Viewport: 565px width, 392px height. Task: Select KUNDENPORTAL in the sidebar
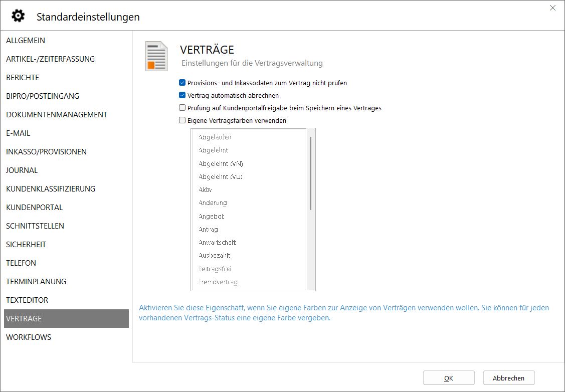pyautogui.click(x=35, y=208)
